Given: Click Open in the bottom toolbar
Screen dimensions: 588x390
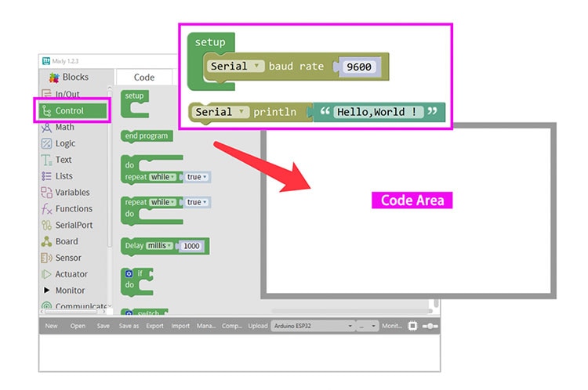Looking at the screenshot, I should tap(78, 326).
